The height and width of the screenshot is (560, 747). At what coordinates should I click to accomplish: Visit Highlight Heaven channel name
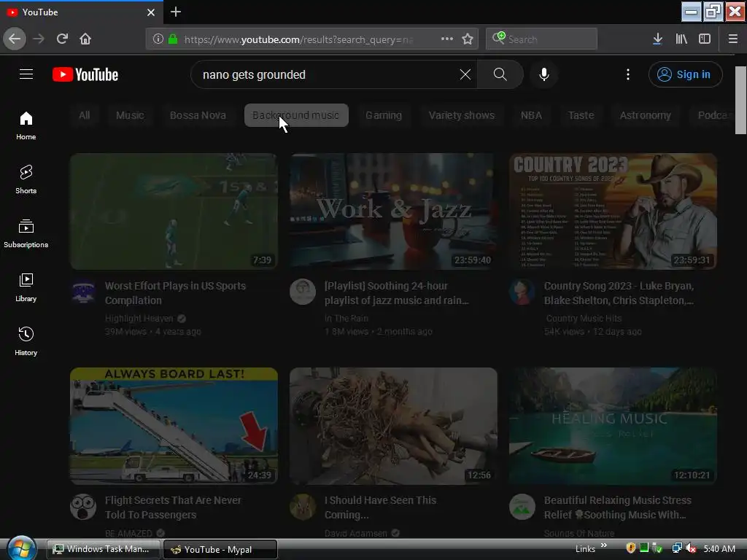pyautogui.click(x=139, y=318)
